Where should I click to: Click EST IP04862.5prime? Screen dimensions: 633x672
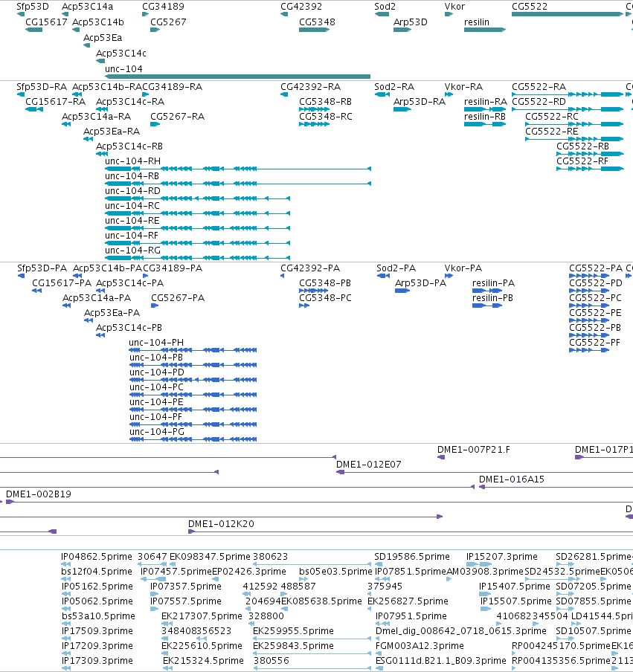point(97,557)
